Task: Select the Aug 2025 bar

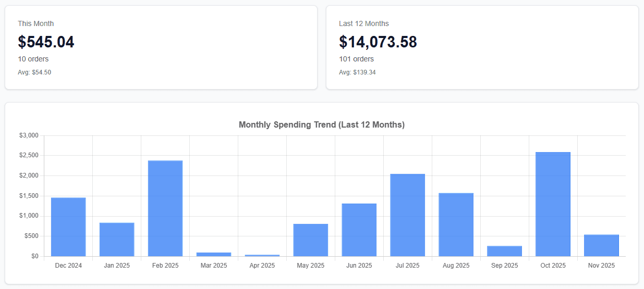Action: pyautogui.click(x=456, y=224)
